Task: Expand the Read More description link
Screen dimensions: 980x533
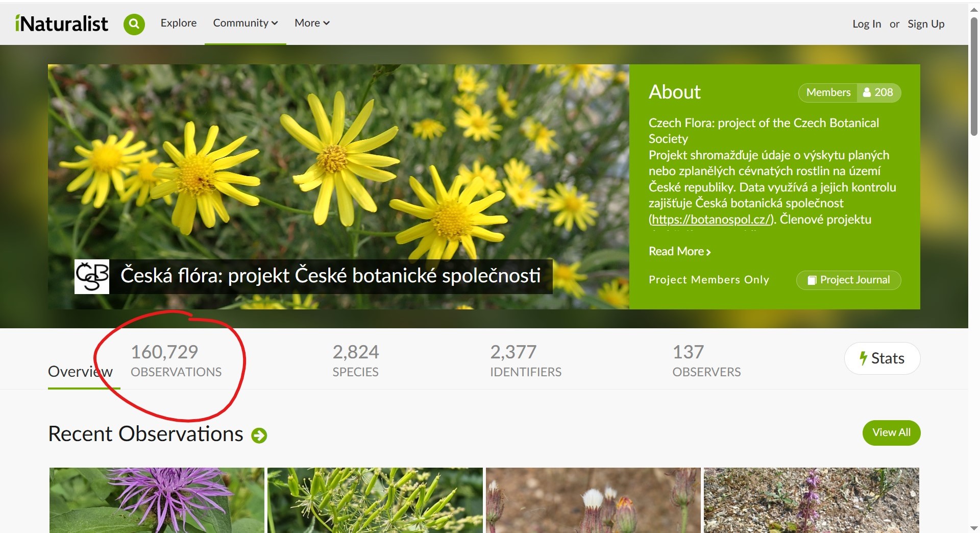Action: (680, 251)
